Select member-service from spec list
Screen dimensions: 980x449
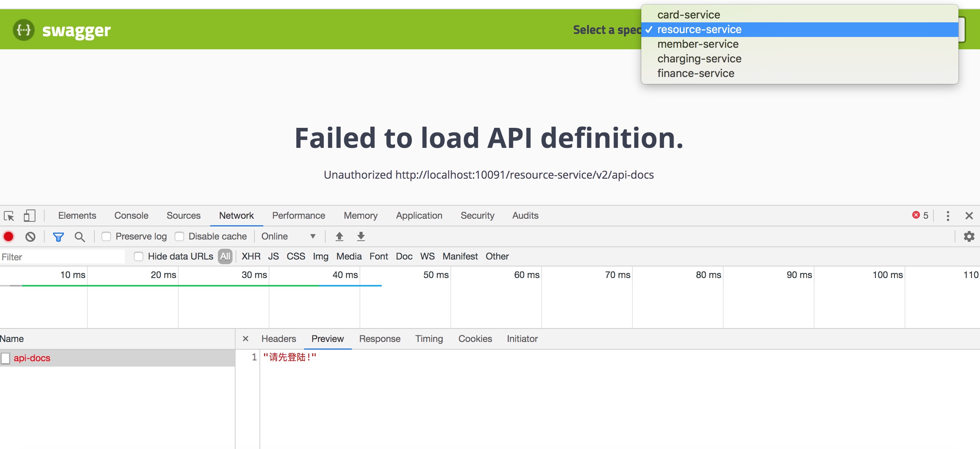[x=697, y=44]
